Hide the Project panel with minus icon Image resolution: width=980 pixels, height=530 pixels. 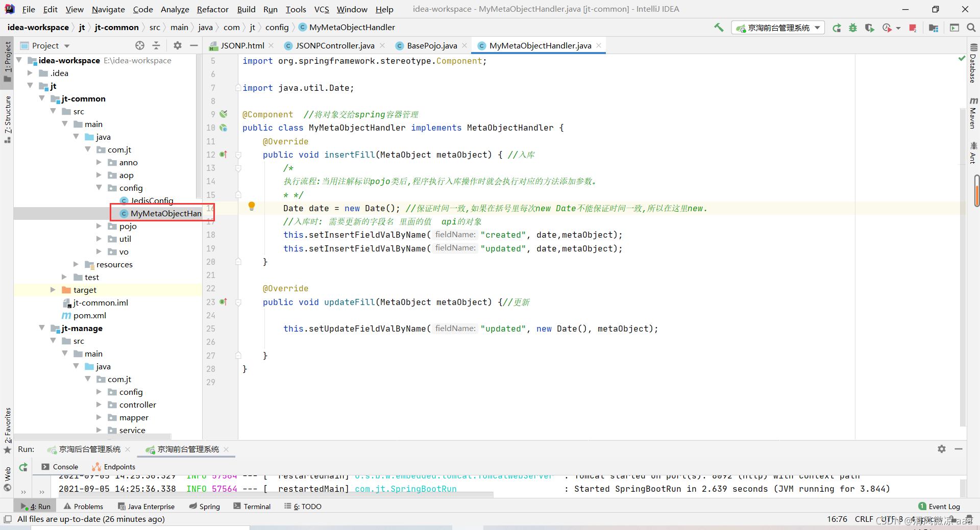[x=194, y=45]
